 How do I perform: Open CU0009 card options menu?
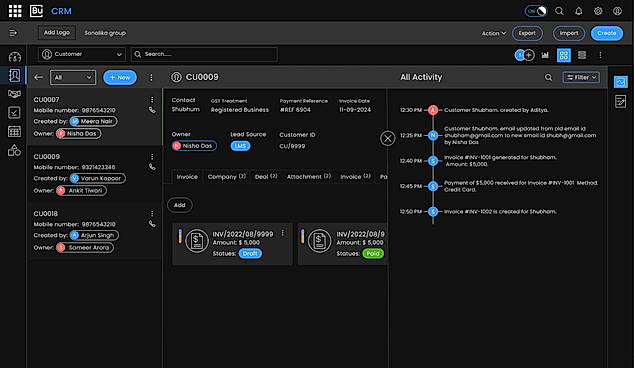click(x=152, y=157)
